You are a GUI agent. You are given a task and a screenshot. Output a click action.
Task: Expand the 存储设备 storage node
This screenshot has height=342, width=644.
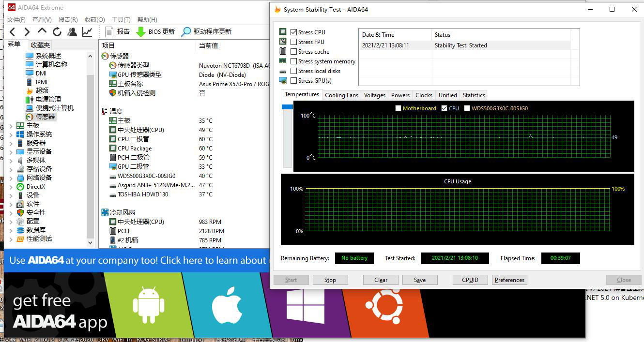[x=11, y=169]
